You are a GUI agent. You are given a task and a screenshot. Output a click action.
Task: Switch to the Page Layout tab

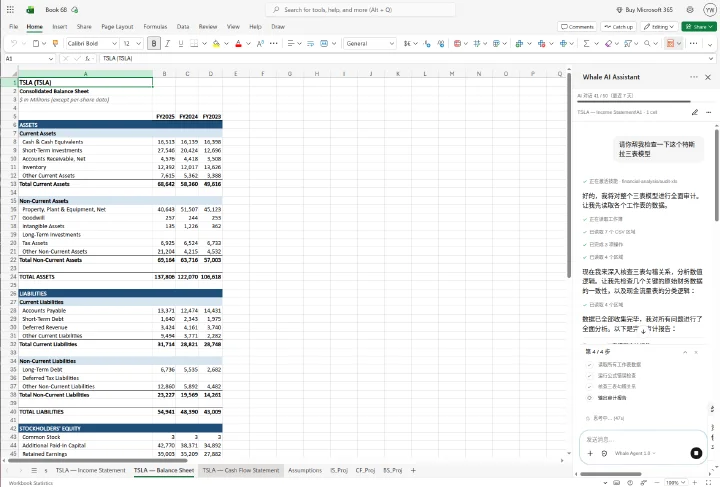point(117,27)
